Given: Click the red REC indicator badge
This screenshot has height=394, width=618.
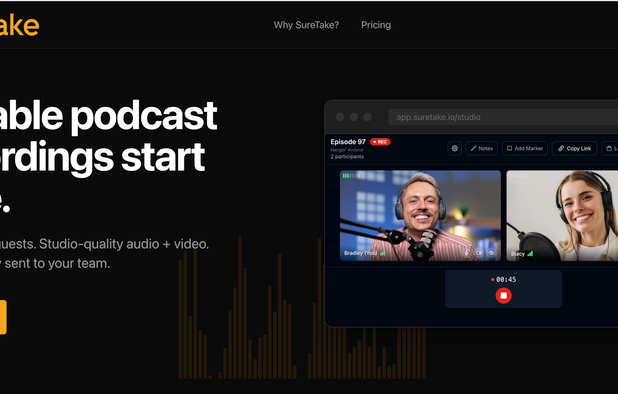Looking at the screenshot, I should point(380,142).
